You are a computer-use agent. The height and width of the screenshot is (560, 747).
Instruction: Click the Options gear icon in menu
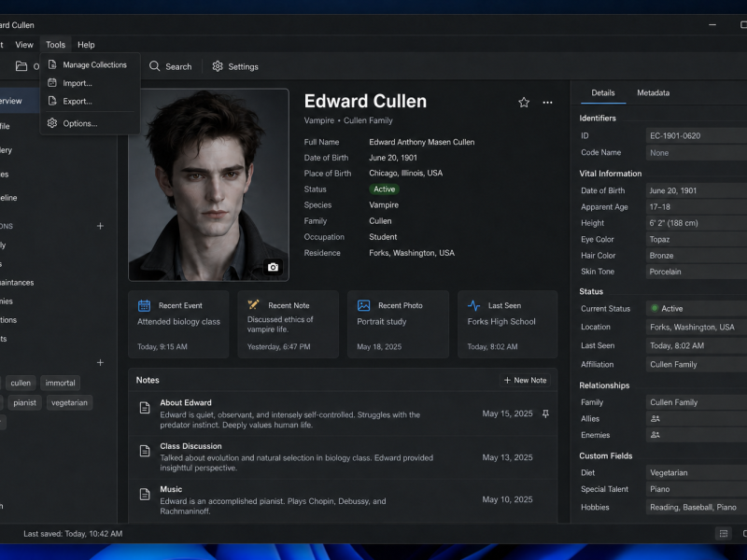tap(52, 123)
